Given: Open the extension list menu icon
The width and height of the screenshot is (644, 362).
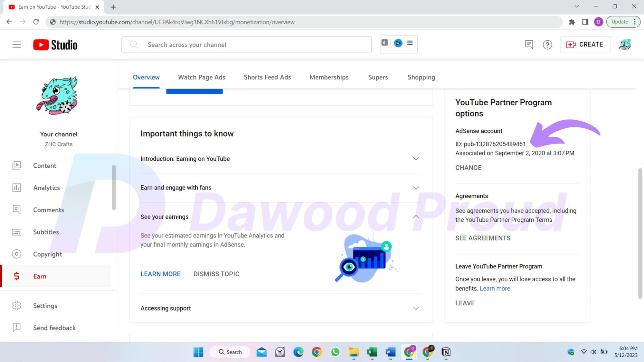Looking at the screenshot, I should (x=410, y=43).
